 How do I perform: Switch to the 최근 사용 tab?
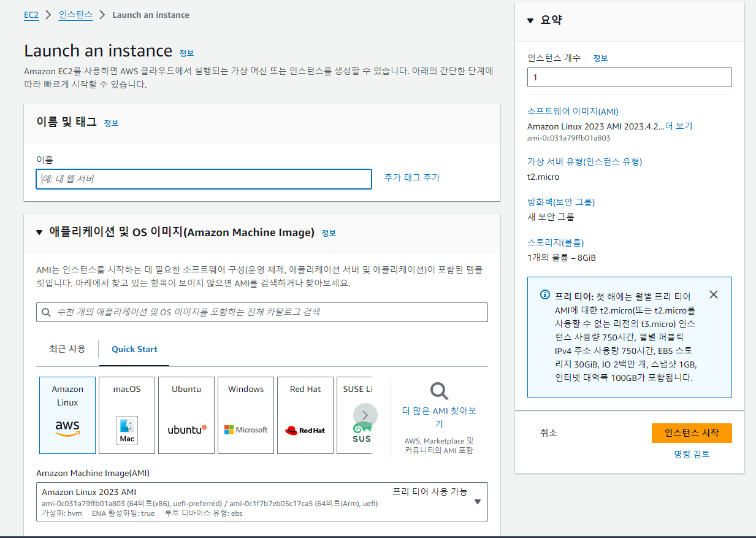[x=67, y=348]
